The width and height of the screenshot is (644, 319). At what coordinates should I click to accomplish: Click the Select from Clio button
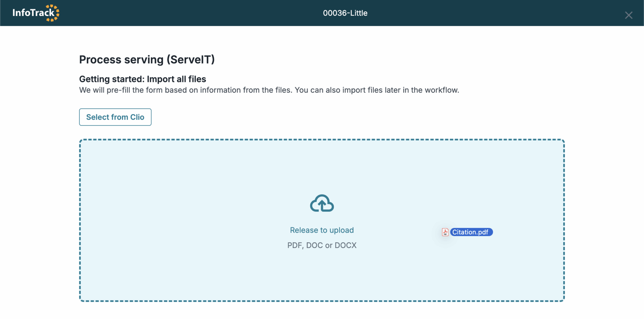point(115,117)
